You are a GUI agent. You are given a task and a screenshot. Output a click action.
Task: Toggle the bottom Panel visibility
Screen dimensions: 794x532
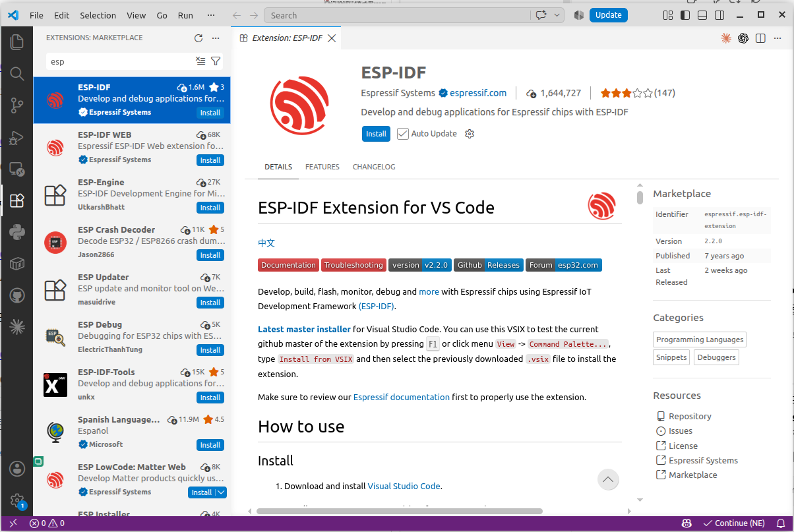[702, 15]
